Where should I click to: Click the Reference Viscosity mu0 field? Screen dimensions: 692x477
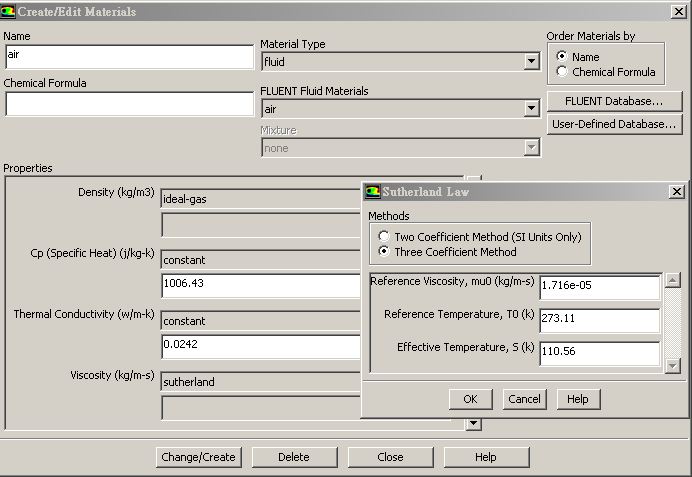coord(599,288)
